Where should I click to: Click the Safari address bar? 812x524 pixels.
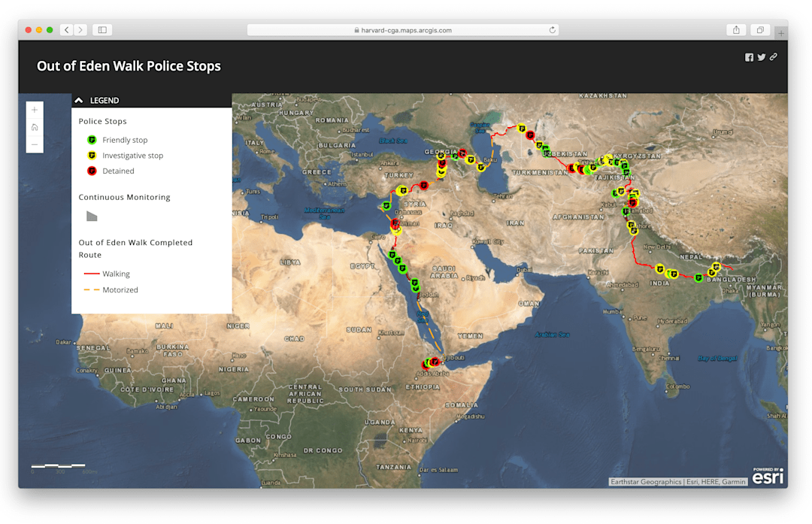pyautogui.click(x=402, y=30)
